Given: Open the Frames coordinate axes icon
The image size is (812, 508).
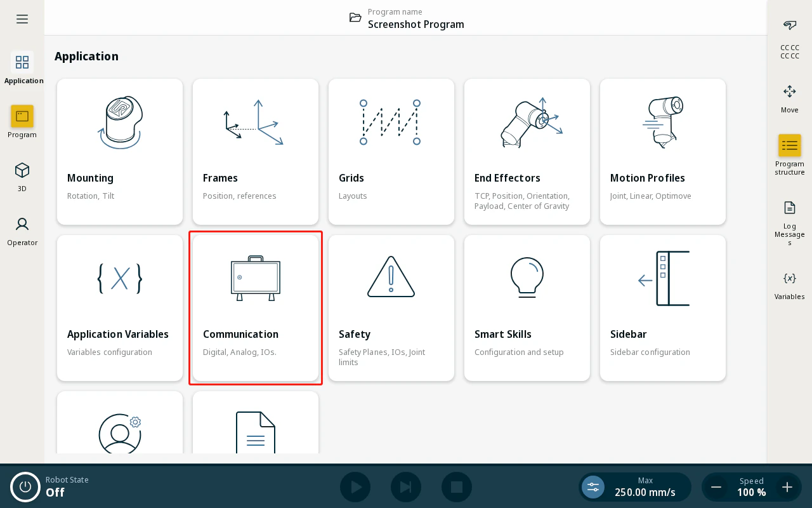Looking at the screenshot, I should (253, 122).
